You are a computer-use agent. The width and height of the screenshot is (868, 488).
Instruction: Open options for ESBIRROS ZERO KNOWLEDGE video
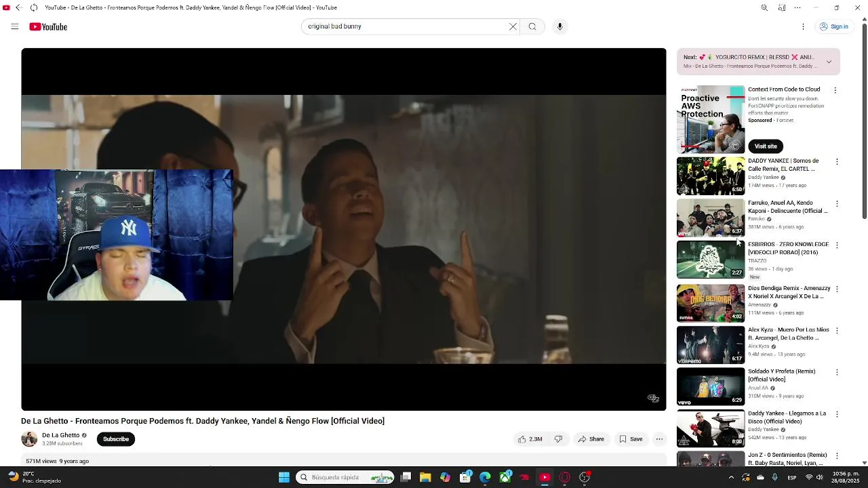coord(837,245)
